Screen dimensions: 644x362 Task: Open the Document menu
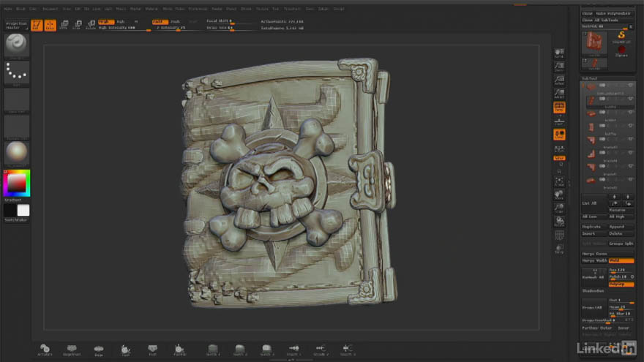[x=50, y=9]
